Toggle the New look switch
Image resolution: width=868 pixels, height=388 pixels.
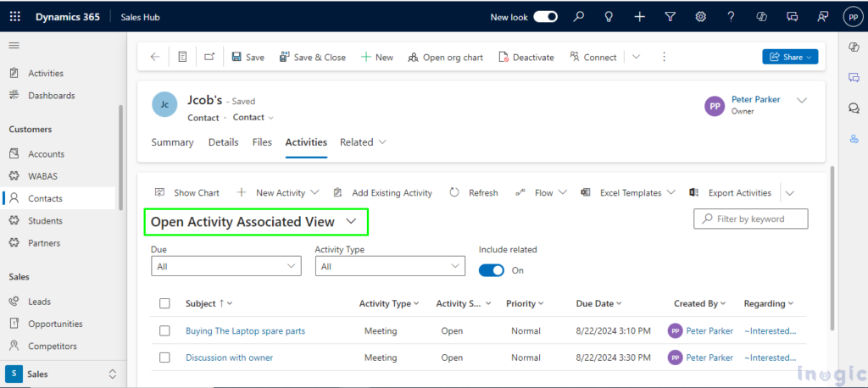coord(546,17)
